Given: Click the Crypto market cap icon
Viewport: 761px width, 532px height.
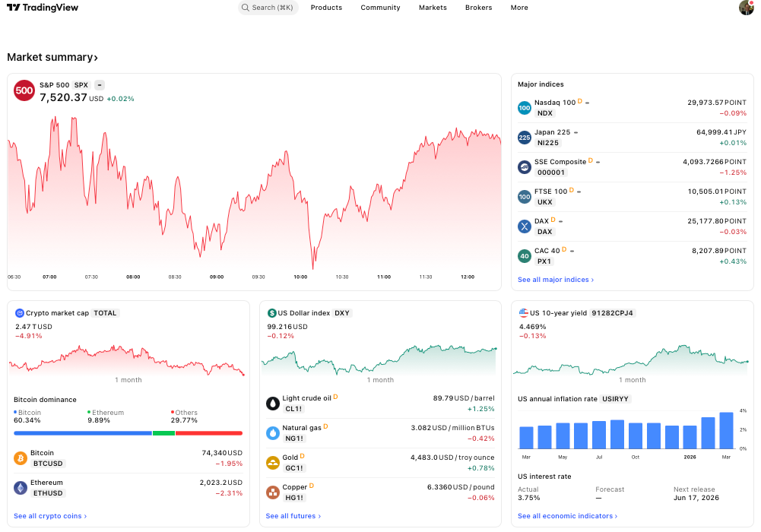Looking at the screenshot, I should click(20, 313).
